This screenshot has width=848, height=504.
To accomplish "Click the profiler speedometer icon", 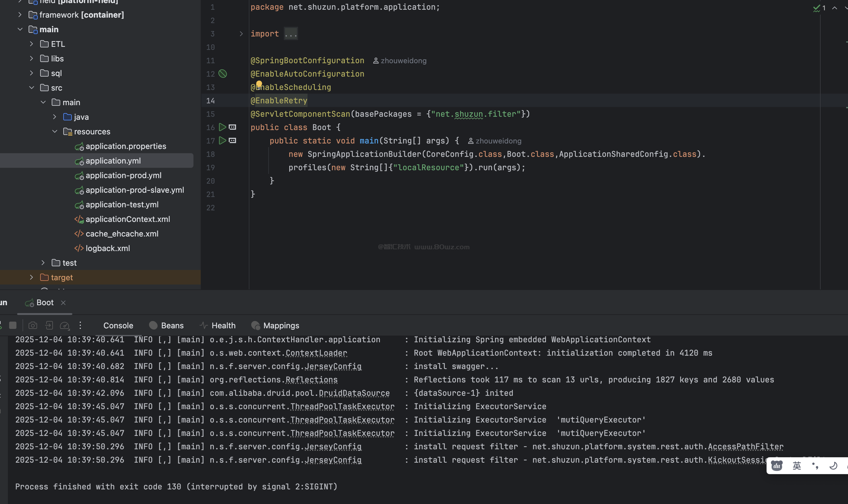I will [64, 325].
